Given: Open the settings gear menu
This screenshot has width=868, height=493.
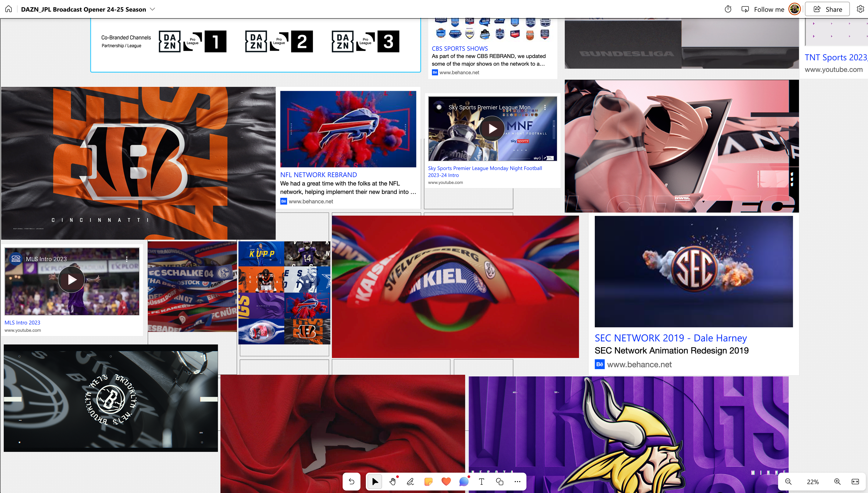Looking at the screenshot, I should coord(860,9).
